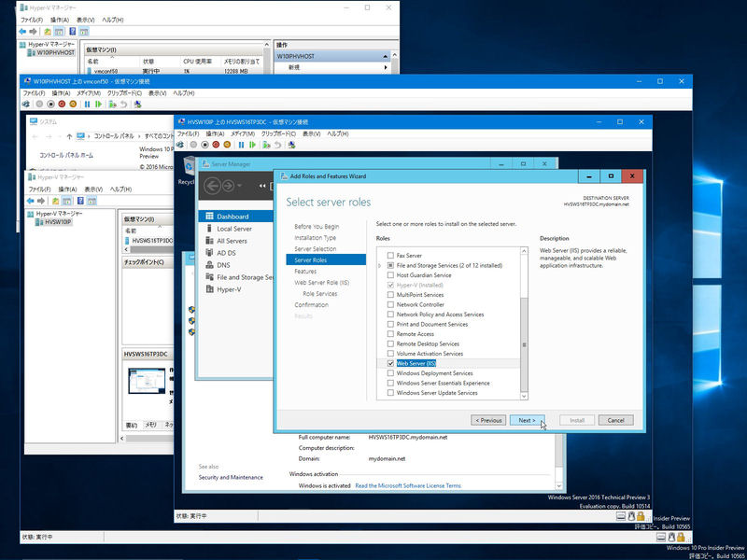Tick the Remote Access role checkbox
The height and width of the screenshot is (560, 747).
(390, 334)
